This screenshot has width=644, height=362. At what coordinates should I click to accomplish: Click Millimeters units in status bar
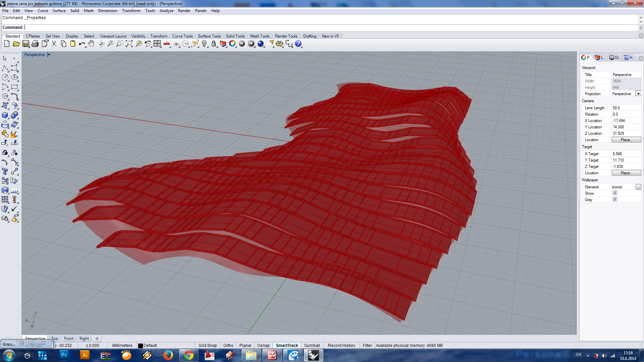122,346
